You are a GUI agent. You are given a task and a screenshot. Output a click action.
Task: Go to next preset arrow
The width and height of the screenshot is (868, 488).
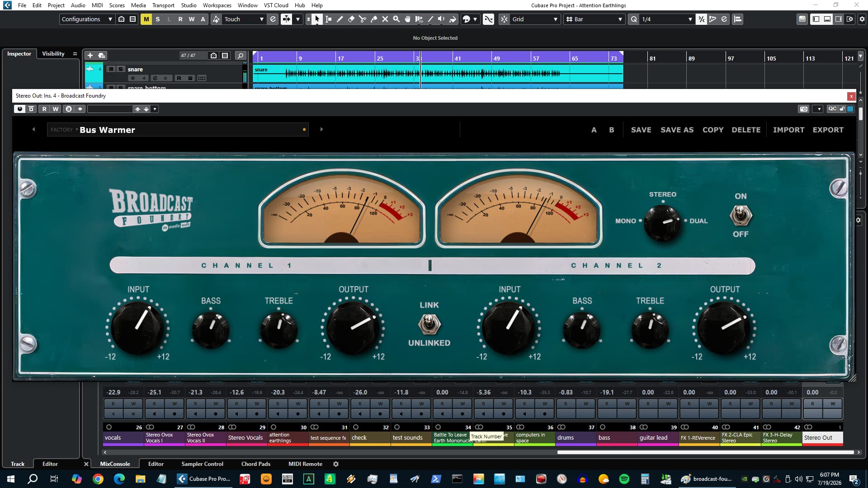(321, 129)
